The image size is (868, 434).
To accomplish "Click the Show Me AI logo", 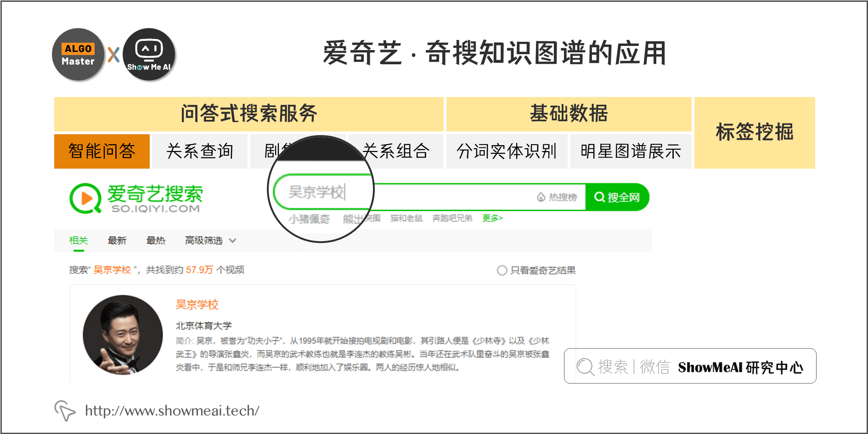I will pos(149,55).
